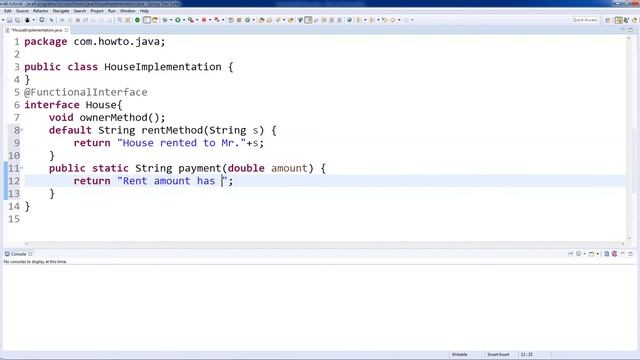Viewport: 640px width, 360px height.
Task: Click the "No consoles to display" message
Action: (36, 262)
